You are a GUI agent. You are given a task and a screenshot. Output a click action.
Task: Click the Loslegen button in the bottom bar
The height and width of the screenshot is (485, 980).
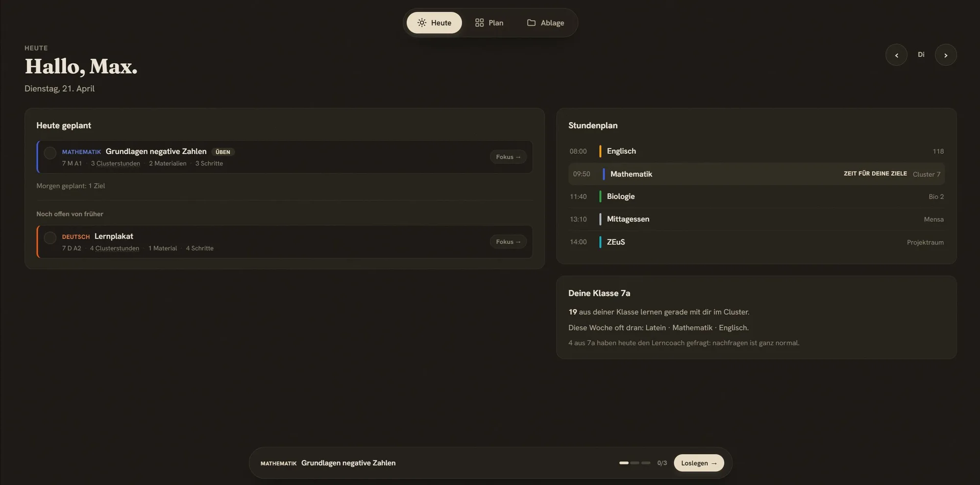pos(699,463)
